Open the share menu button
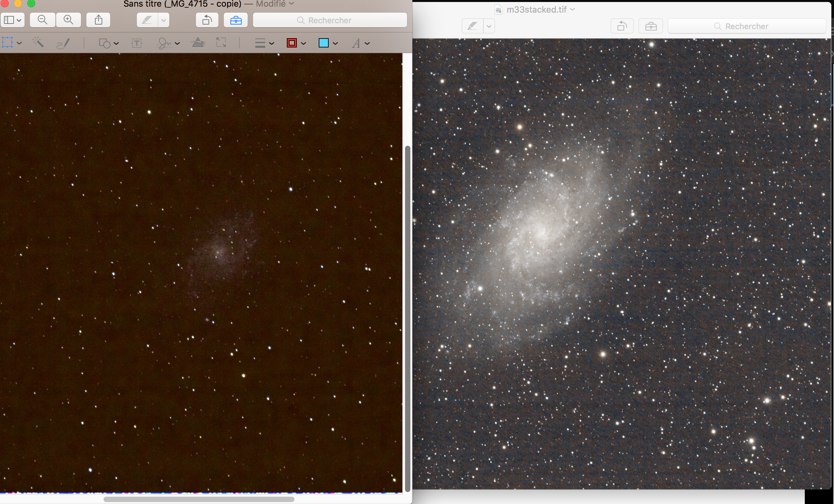834x504 pixels. pos(98,20)
